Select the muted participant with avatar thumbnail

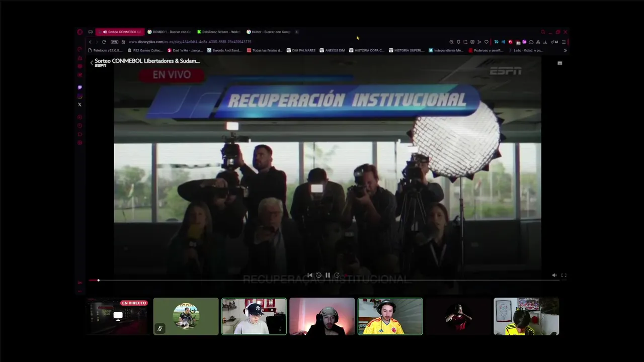[x=186, y=316]
